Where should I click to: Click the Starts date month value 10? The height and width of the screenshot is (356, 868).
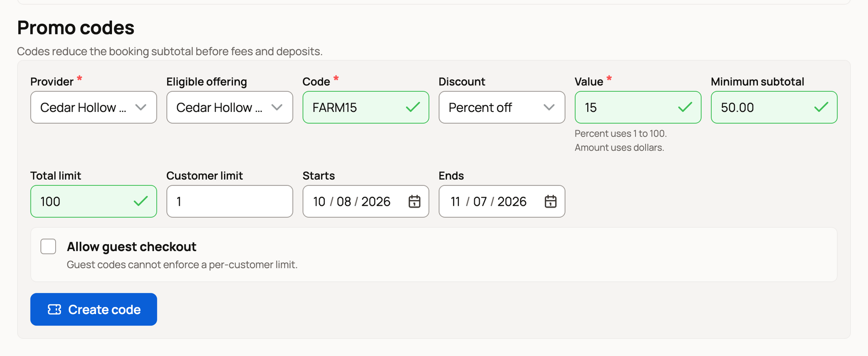[x=319, y=202]
